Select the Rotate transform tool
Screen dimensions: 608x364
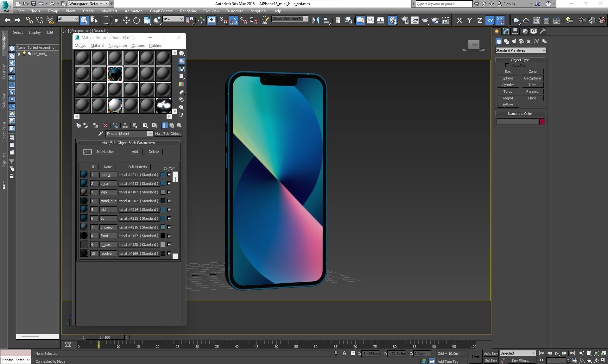point(136,20)
